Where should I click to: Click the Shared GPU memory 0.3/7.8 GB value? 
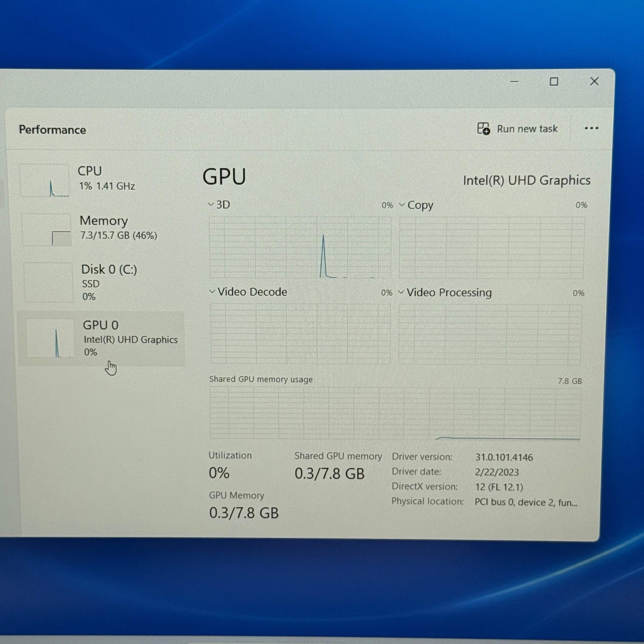(x=329, y=474)
